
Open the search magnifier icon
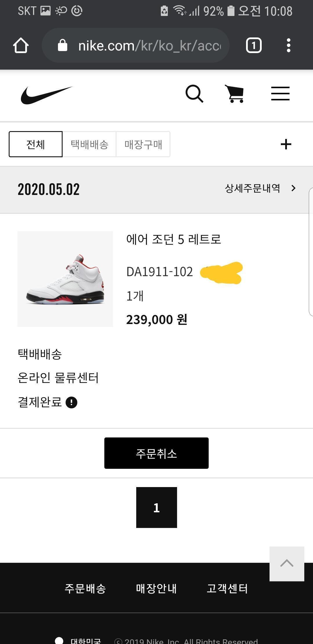194,94
